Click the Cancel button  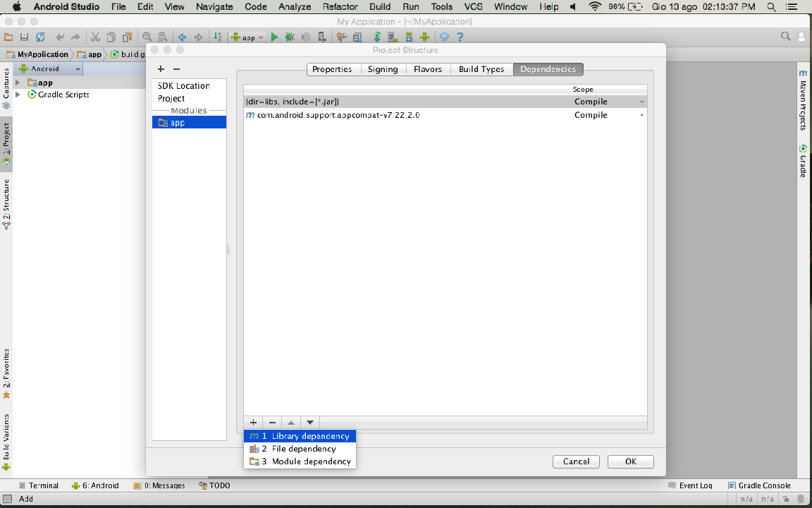coord(576,461)
